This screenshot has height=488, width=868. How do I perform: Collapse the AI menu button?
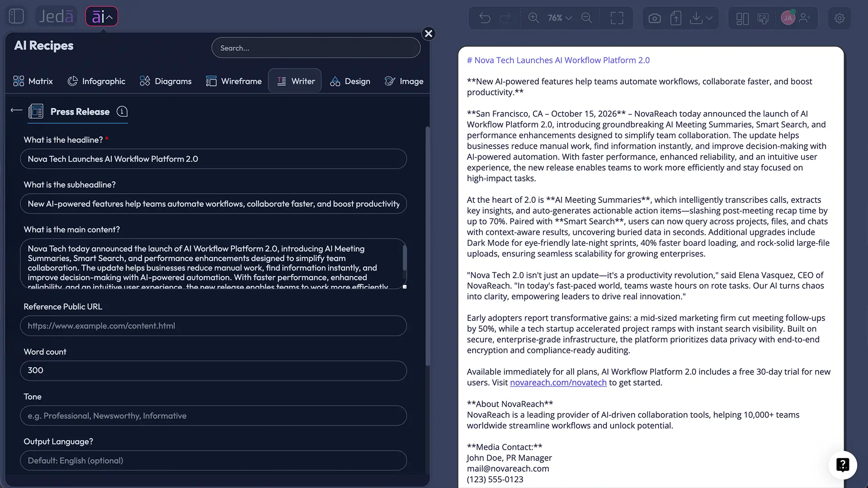click(x=102, y=17)
